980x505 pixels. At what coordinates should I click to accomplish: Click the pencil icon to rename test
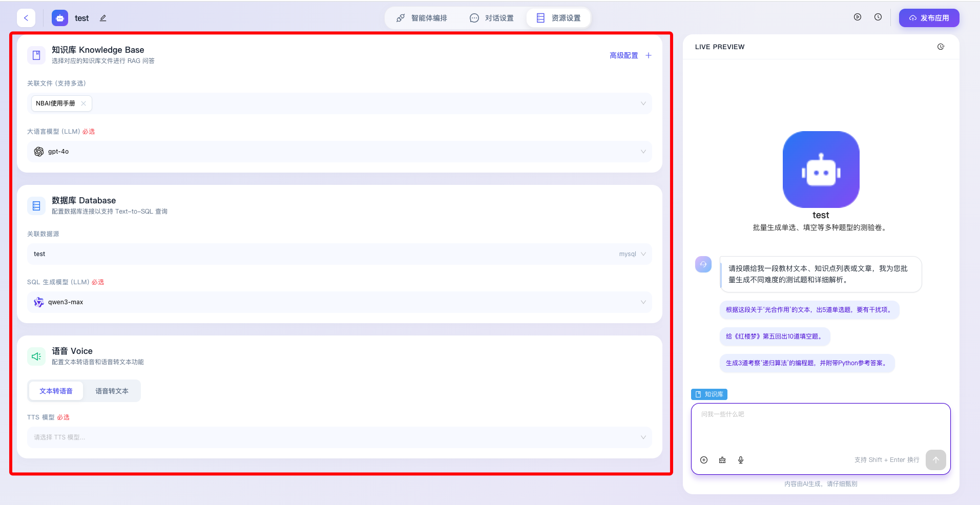(103, 18)
